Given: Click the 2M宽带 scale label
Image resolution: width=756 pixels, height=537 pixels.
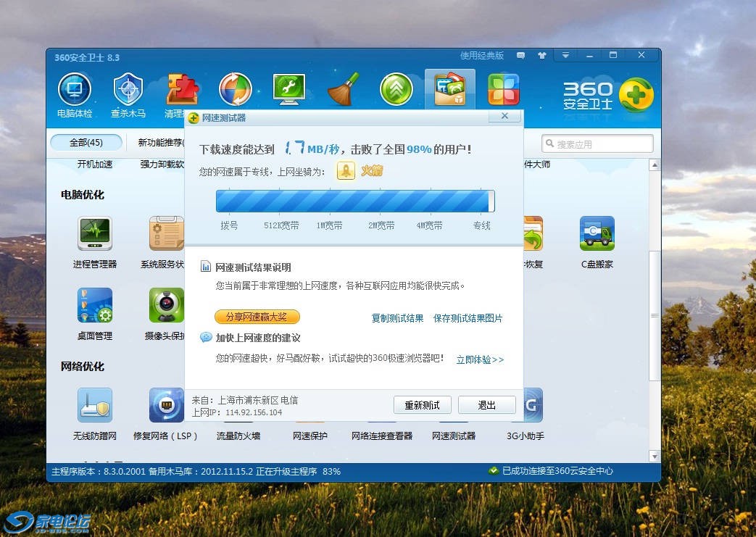Looking at the screenshot, I should [381, 225].
